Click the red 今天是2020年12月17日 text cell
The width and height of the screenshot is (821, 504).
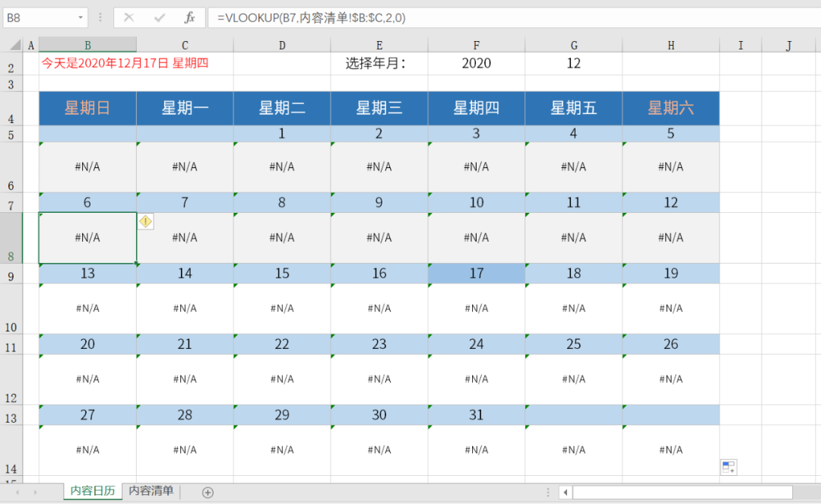125,63
